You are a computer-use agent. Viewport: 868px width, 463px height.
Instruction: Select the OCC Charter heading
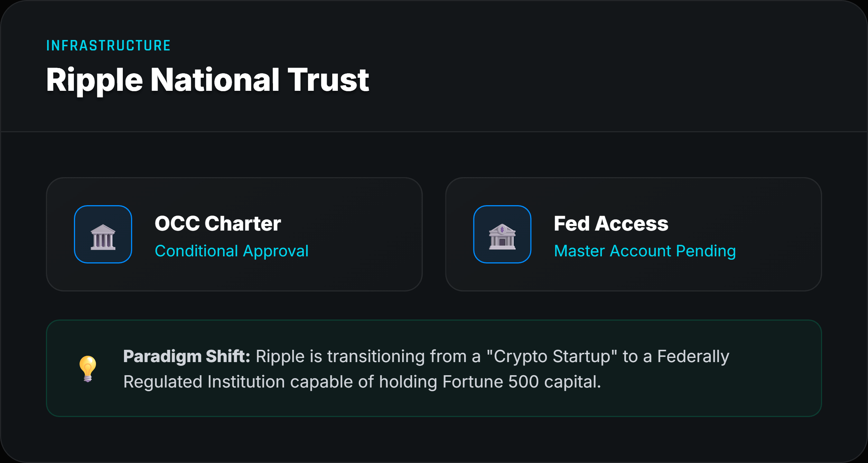pos(218,223)
